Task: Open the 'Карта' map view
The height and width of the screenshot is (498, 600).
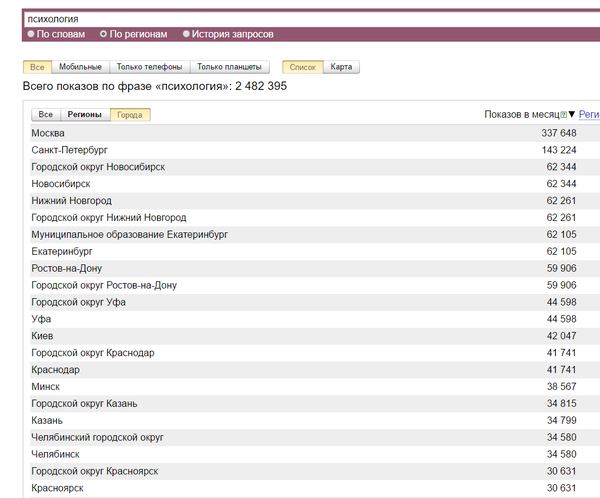Action: 341,67
